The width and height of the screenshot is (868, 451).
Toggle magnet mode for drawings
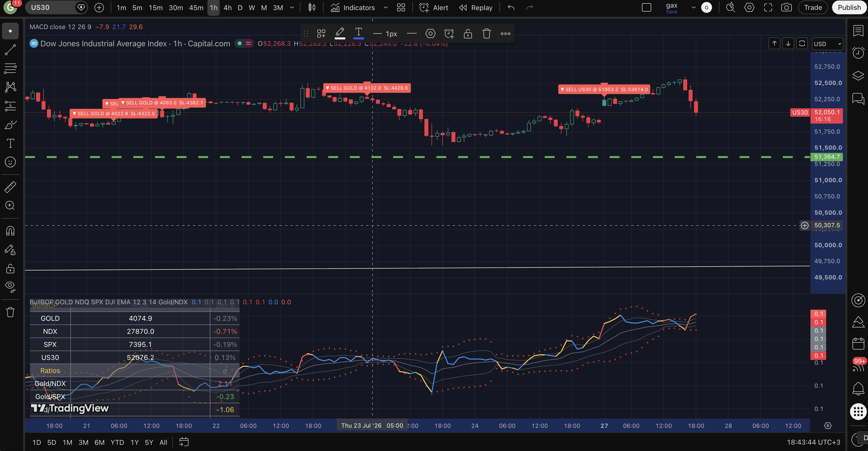coord(10,231)
